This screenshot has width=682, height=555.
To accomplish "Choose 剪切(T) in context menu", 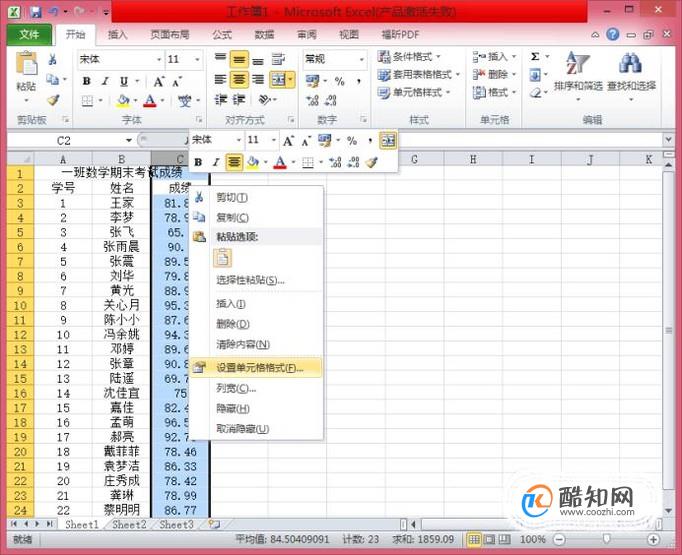I will click(257, 198).
